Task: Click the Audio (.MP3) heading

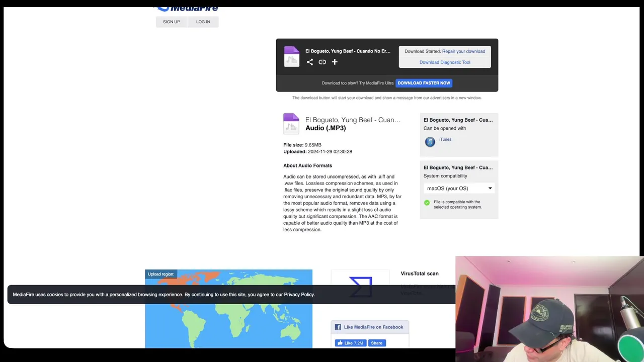Action: point(326,128)
